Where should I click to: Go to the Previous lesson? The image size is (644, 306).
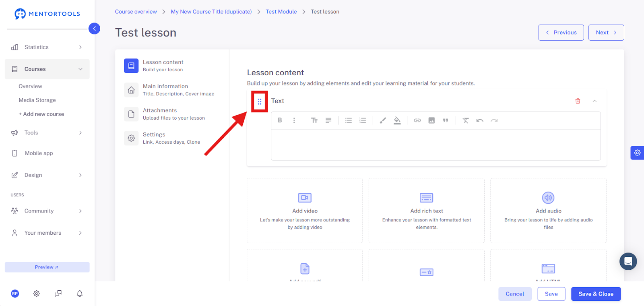click(x=561, y=33)
